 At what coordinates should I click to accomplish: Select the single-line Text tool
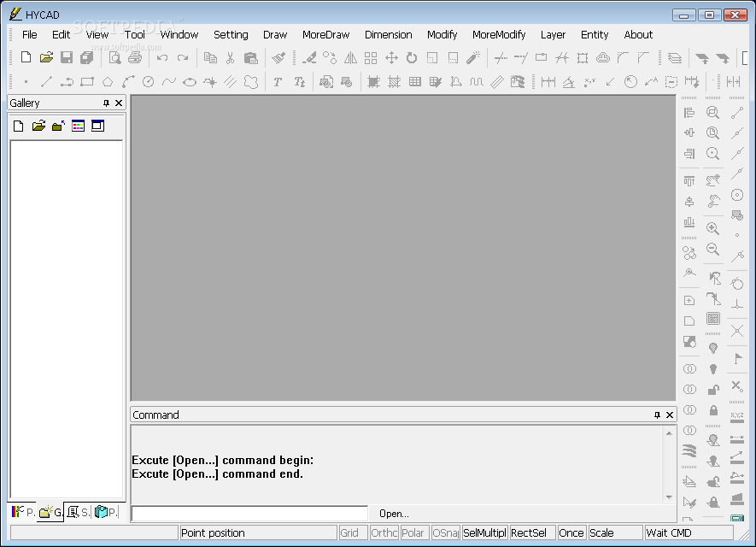(278, 81)
